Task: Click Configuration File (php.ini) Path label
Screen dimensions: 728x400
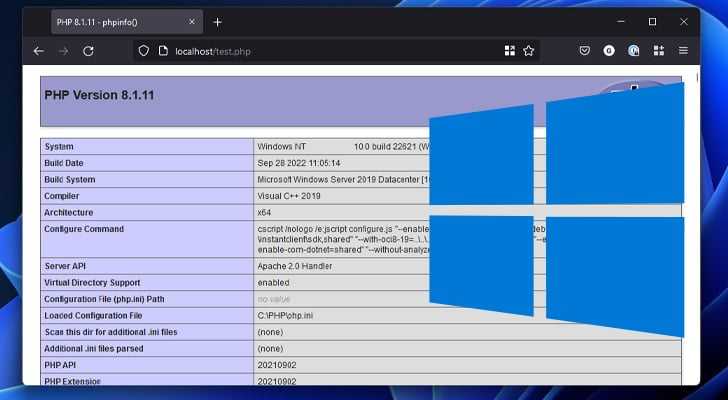Action: click(x=104, y=299)
